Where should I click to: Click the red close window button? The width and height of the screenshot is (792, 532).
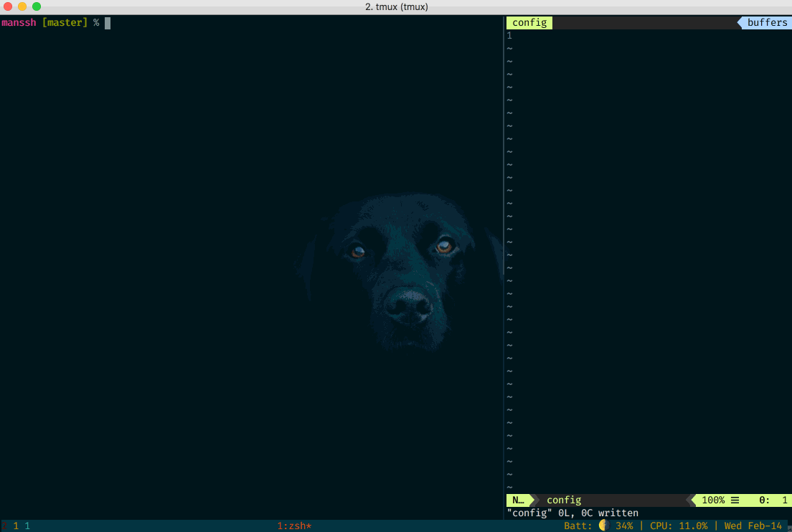(8, 6)
